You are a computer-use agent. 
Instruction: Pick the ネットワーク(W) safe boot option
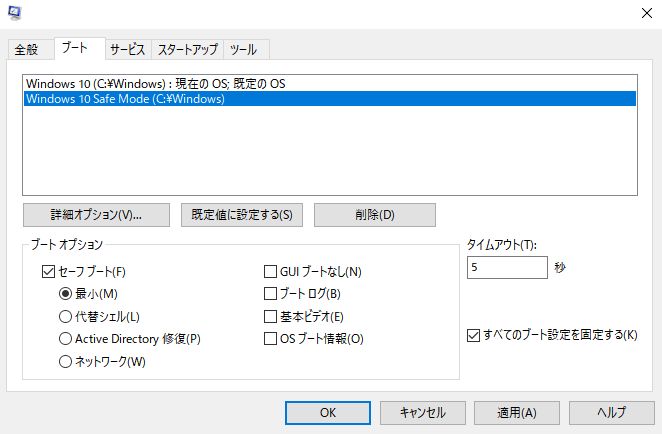point(66,362)
